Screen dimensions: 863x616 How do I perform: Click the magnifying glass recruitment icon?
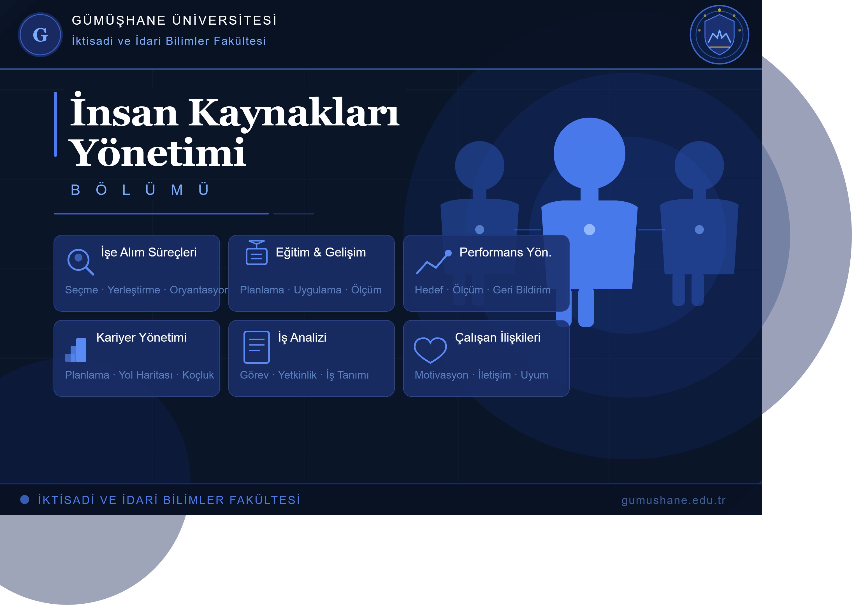[80, 262]
